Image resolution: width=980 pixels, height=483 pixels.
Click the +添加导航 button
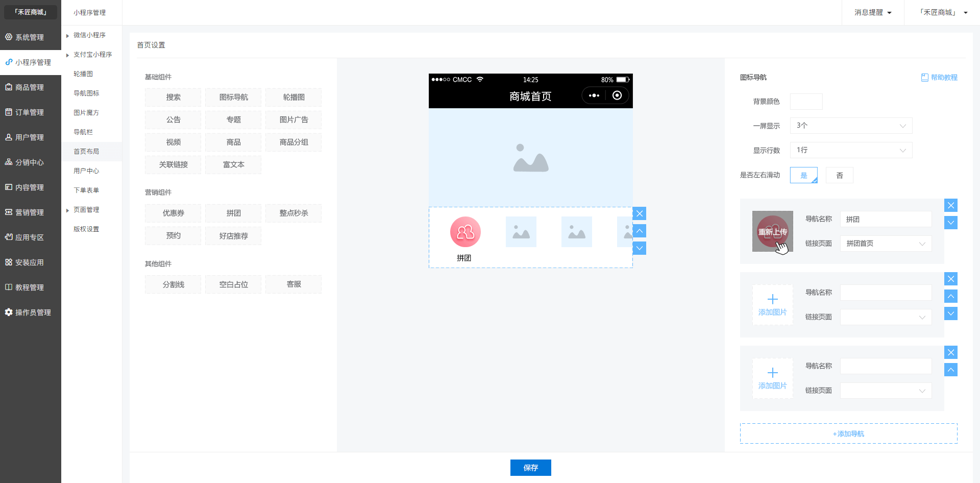tap(848, 433)
